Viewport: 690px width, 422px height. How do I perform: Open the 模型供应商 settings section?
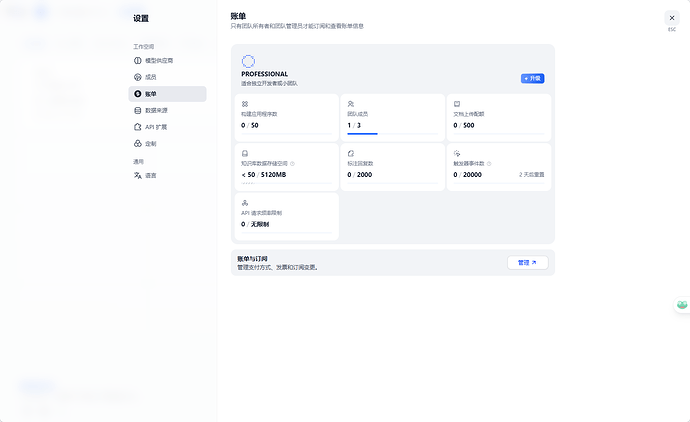pyautogui.click(x=167, y=61)
